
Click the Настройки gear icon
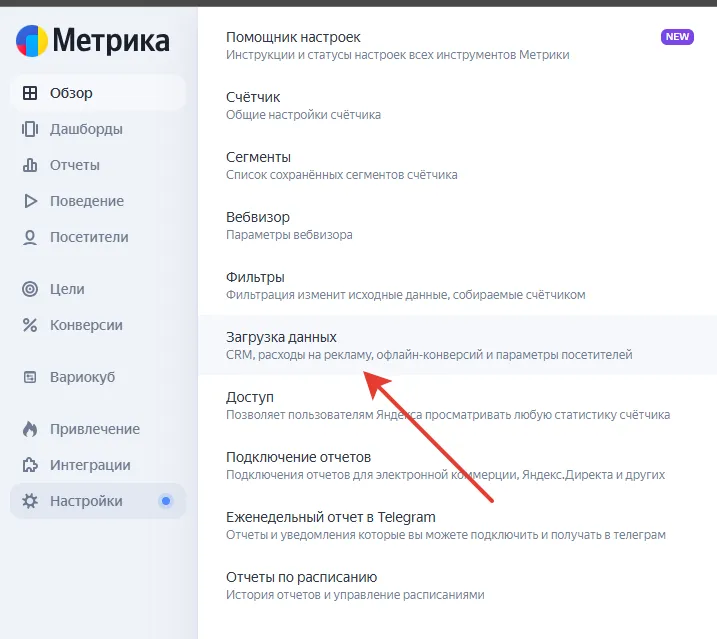(30, 501)
